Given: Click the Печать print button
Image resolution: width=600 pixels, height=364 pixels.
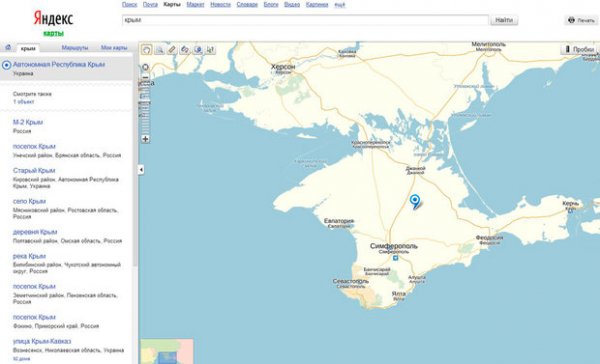Looking at the screenshot, I should tap(582, 20).
